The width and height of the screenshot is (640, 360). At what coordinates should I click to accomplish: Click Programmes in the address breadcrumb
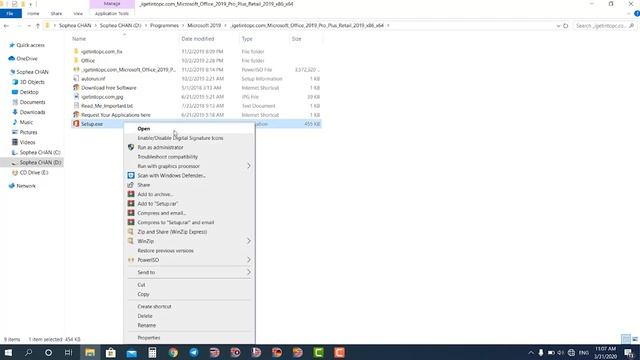pyautogui.click(x=164, y=25)
